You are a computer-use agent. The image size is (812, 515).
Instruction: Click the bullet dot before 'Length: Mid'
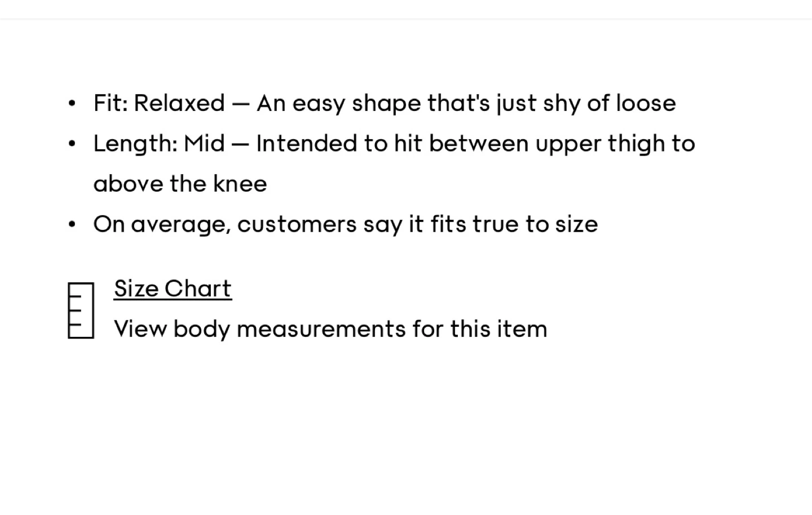72,144
